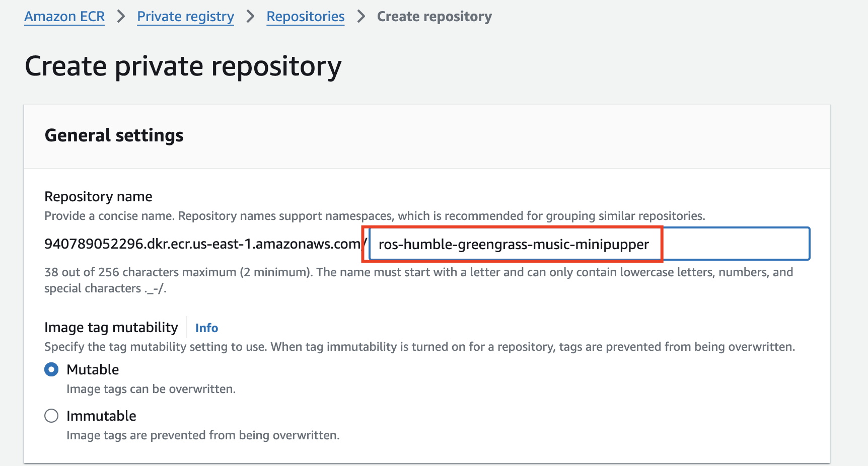Viewport: 868px width, 466px height.
Task: Click the Image tag mutability label
Action: [x=111, y=328]
